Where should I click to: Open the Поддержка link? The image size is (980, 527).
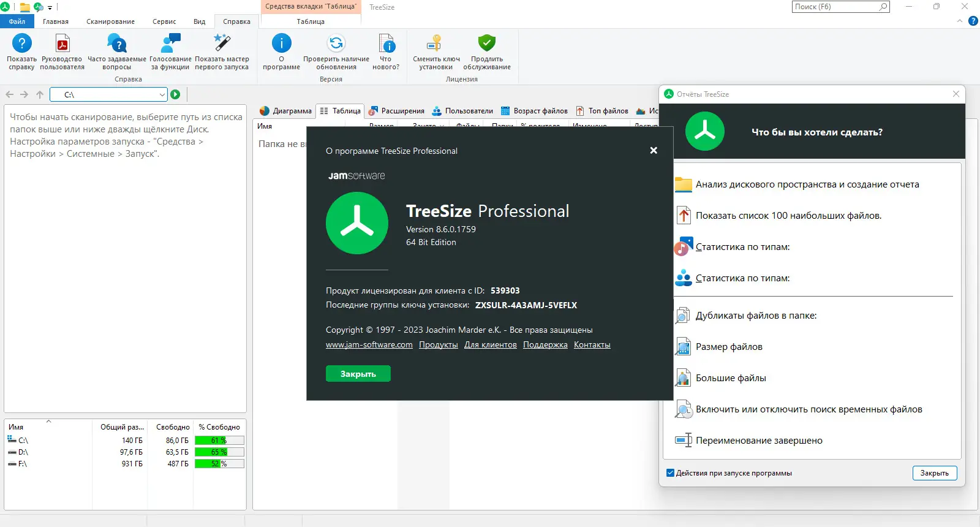click(545, 345)
